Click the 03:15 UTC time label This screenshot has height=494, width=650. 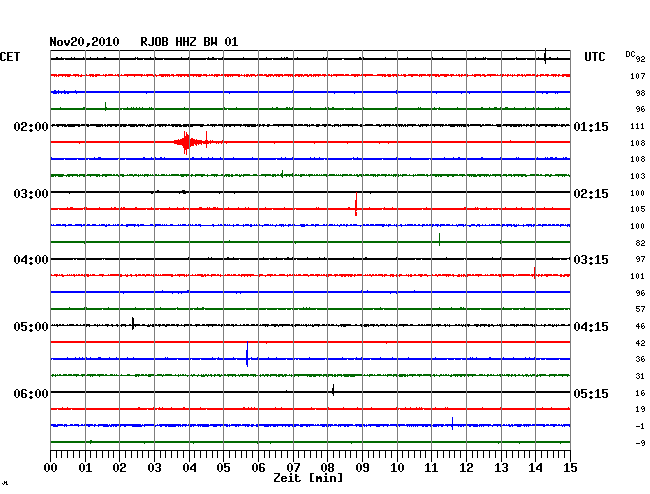tap(591, 260)
